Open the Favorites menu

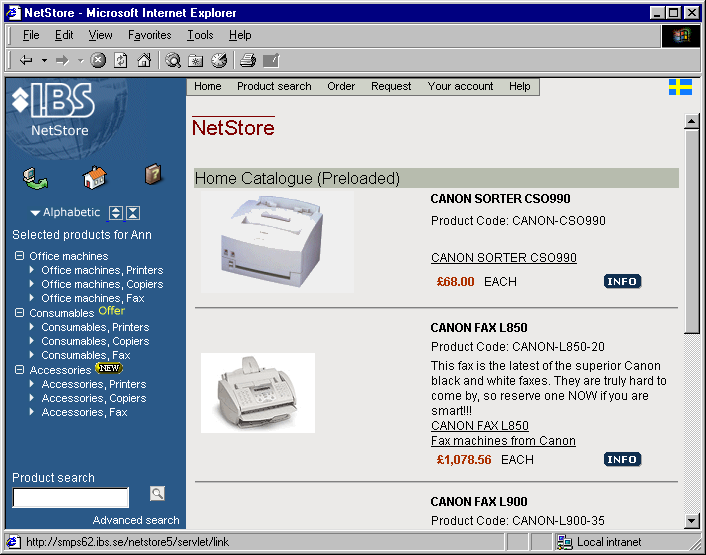[149, 35]
